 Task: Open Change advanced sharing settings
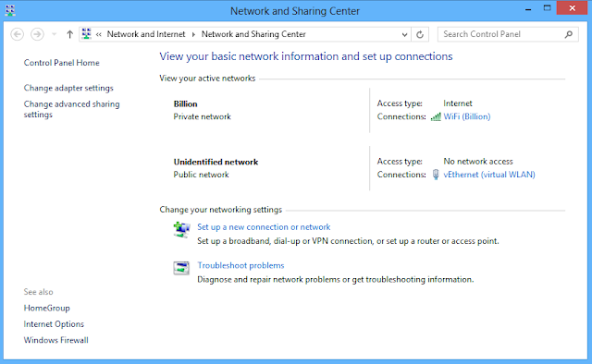click(x=72, y=109)
